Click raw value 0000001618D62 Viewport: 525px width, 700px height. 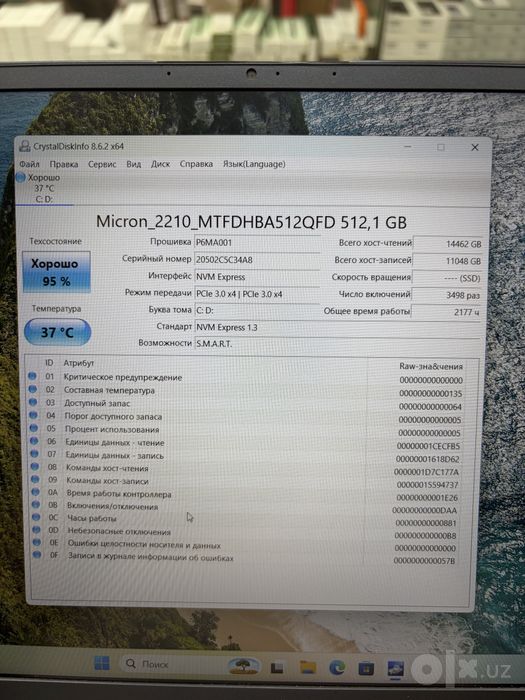428,459
